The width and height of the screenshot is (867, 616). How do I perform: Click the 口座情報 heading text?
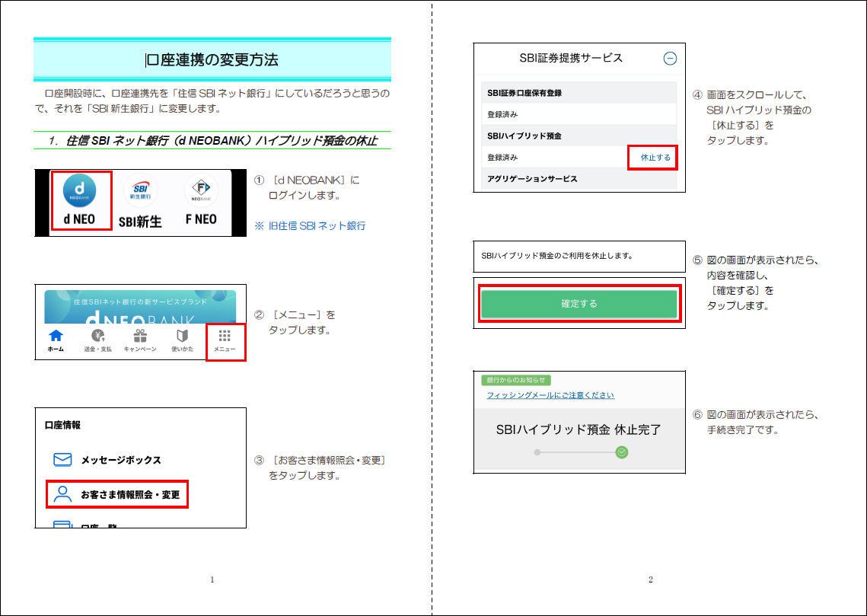(62, 425)
